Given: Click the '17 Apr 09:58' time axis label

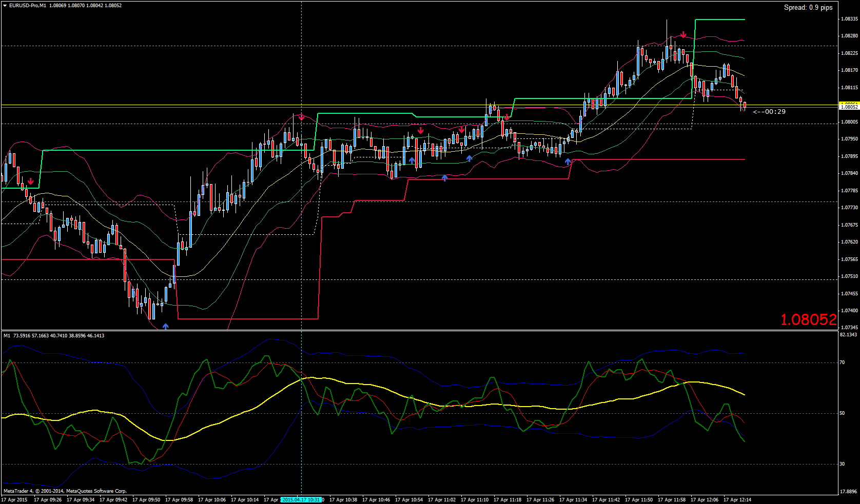Looking at the screenshot, I should [179, 500].
